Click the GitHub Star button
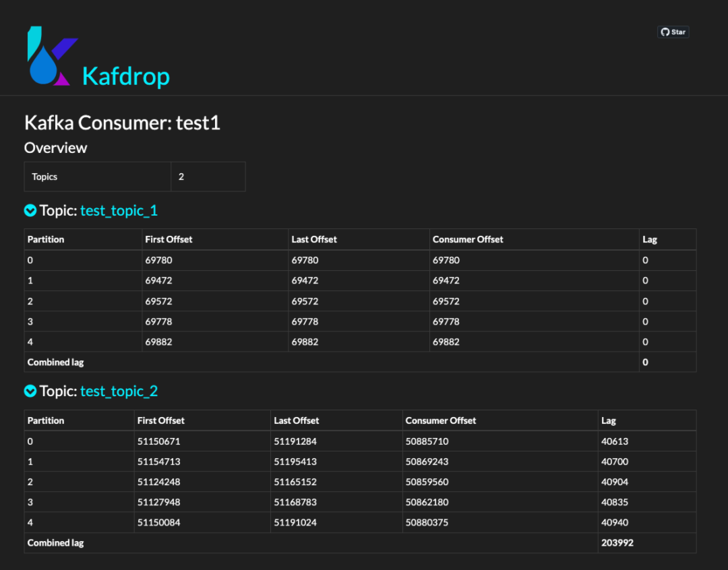 (x=673, y=32)
